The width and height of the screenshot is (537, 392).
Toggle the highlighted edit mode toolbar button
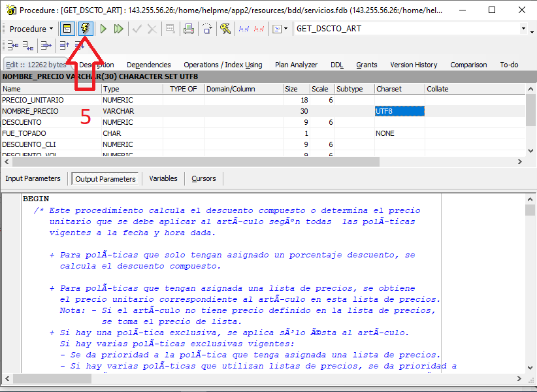tap(67, 29)
